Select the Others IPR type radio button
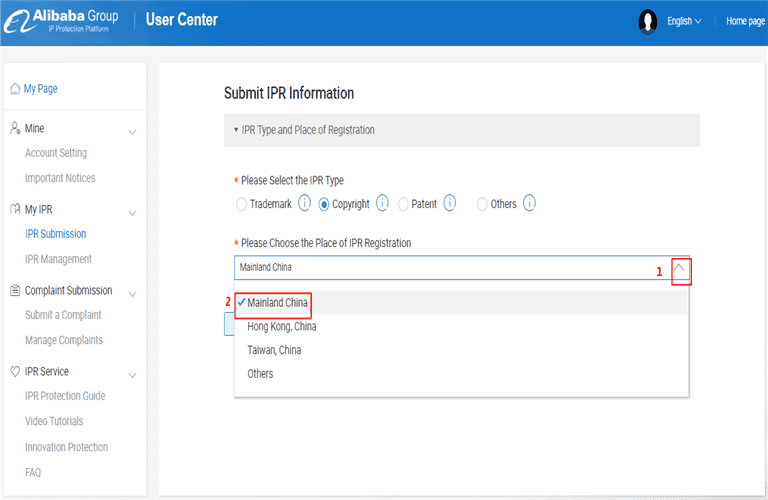This screenshot has width=768, height=500. pyautogui.click(x=482, y=204)
